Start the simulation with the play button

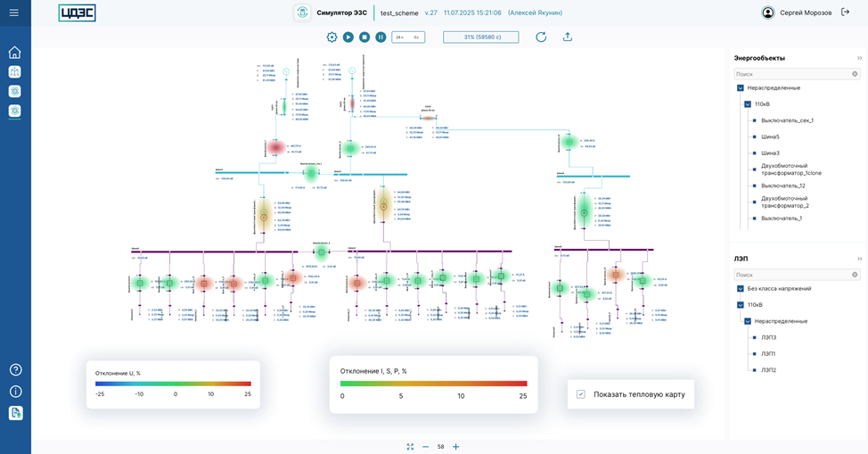pyautogui.click(x=348, y=37)
